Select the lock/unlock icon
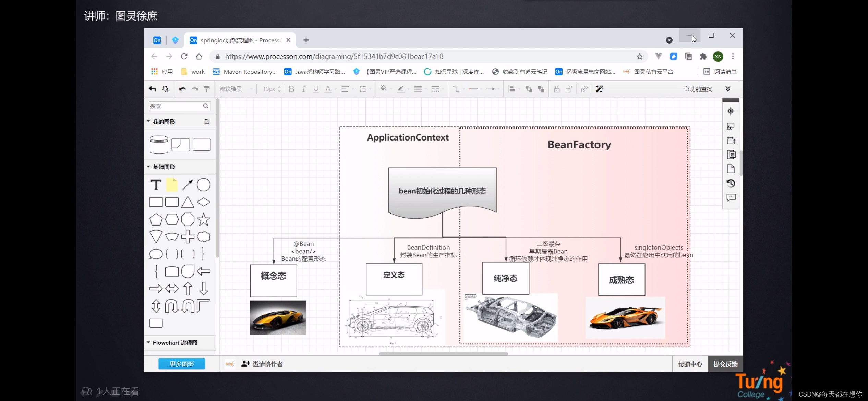The height and width of the screenshot is (401, 868). coord(556,88)
